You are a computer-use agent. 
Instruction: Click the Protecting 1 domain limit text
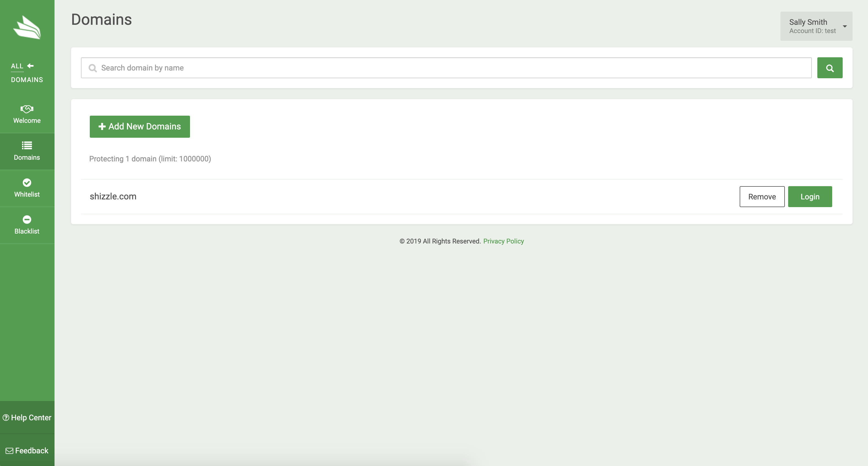(150, 159)
